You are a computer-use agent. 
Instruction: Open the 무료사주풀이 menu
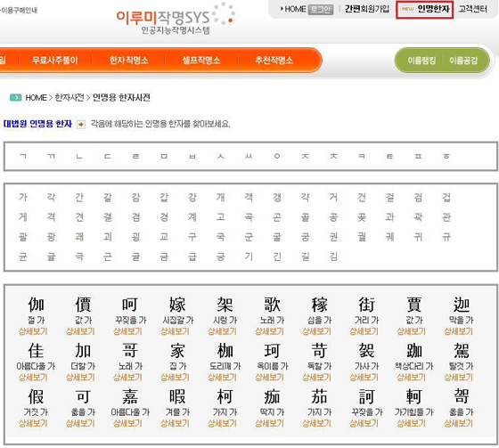tap(54, 61)
